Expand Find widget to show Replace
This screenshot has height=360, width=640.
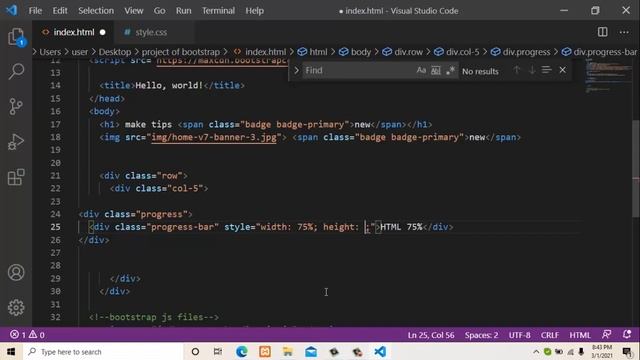pyautogui.click(x=296, y=70)
